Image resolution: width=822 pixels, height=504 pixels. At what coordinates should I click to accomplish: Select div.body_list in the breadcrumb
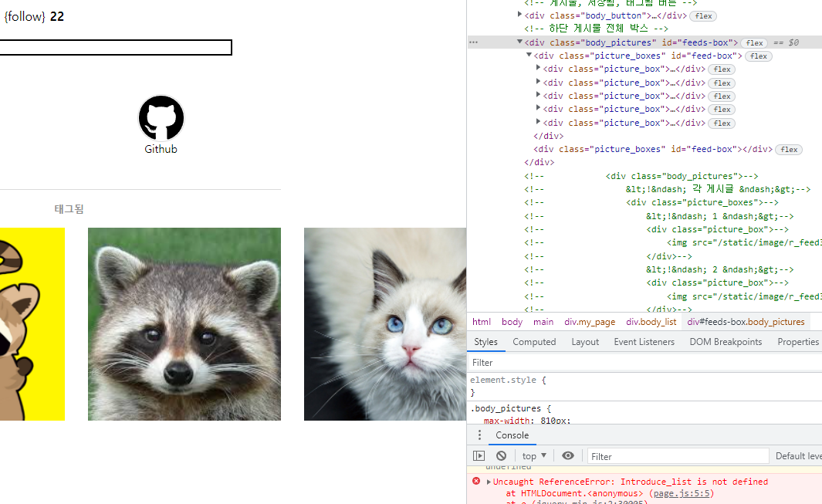[651, 322]
